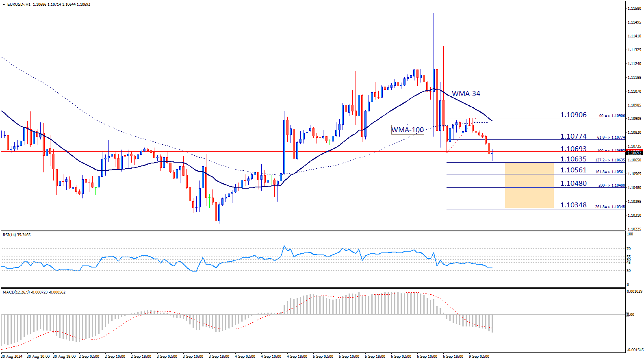Click the 261.8 => 1.10348 small Fibonacci text
Image resolution: width=644 pixels, height=361 pixels.
click(610, 207)
